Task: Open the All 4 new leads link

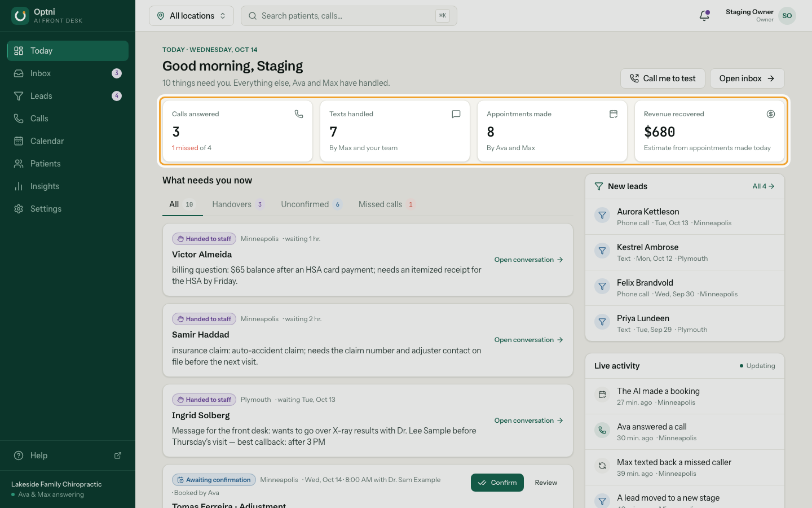Action: [764, 186]
